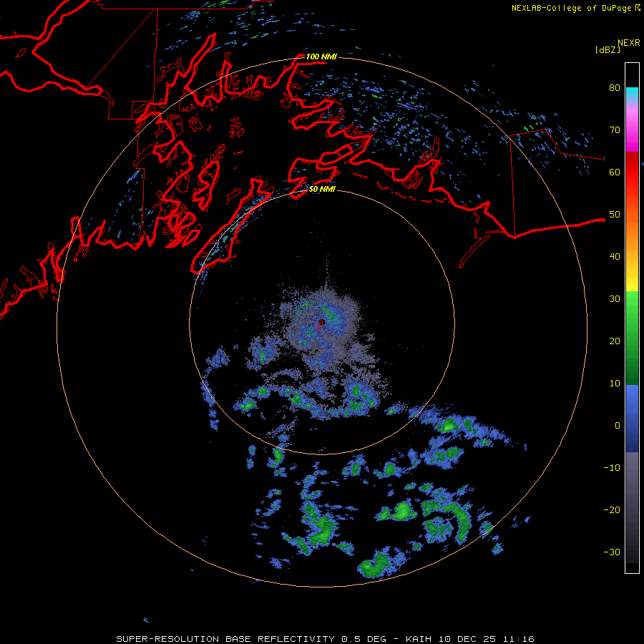
Task: Click the 0.5 DEG elevation angle text
Action: click(x=364, y=639)
